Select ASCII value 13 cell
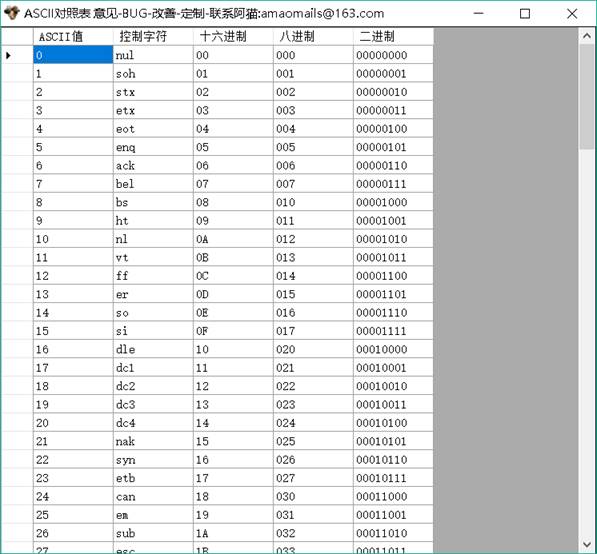Viewport: 597px width, 554px height. (73, 294)
